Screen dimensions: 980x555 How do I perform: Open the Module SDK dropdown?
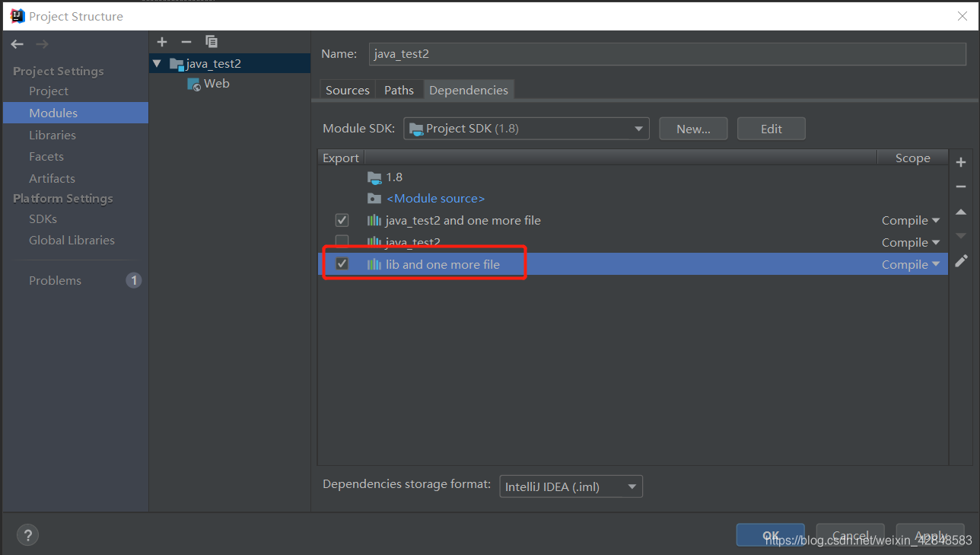(638, 128)
